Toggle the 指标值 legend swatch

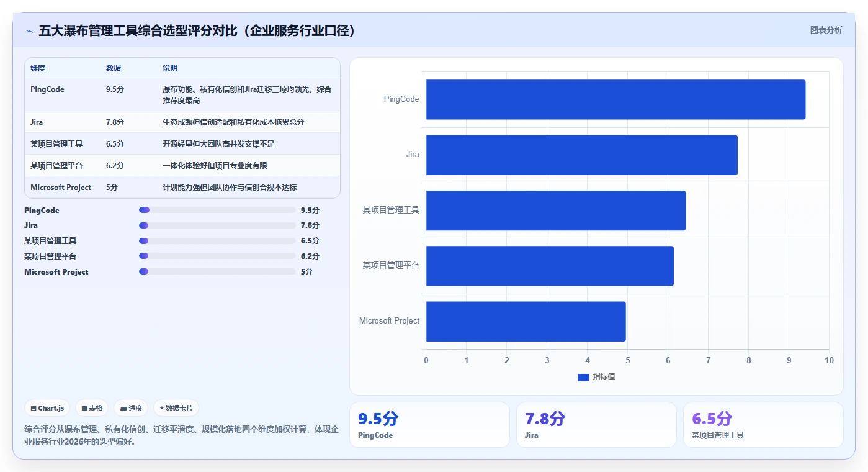(583, 378)
